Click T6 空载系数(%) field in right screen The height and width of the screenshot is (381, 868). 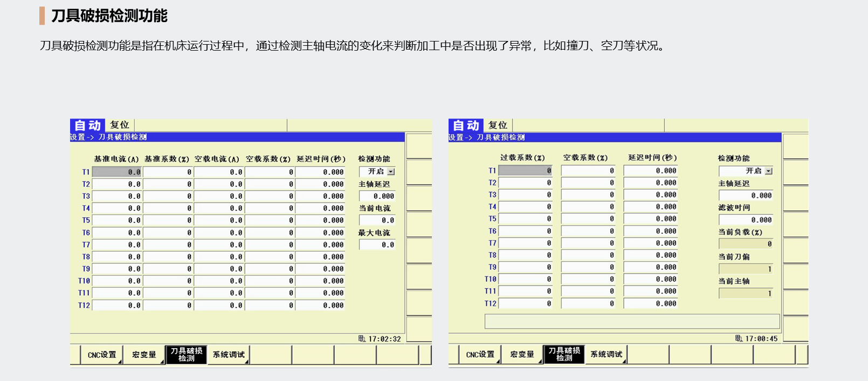[x=588, y=231]
